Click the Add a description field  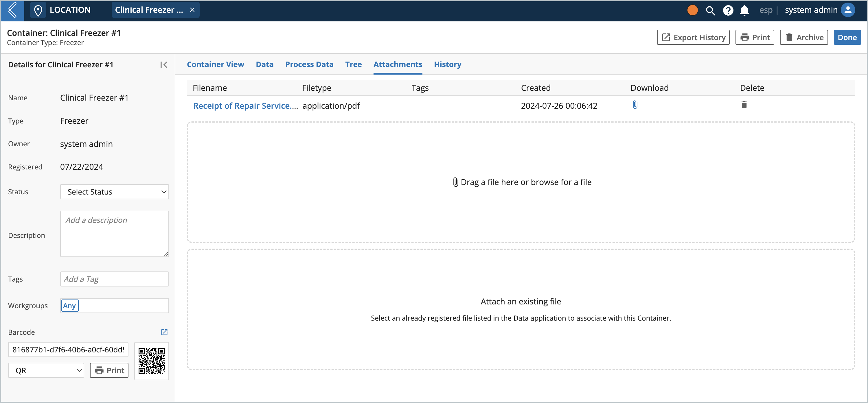tap(114, 234)
